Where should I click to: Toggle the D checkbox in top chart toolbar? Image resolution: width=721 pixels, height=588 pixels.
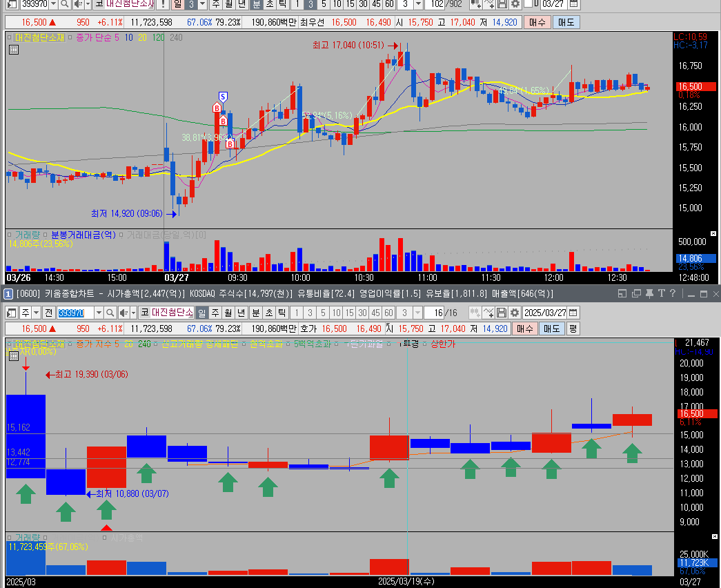529,3
